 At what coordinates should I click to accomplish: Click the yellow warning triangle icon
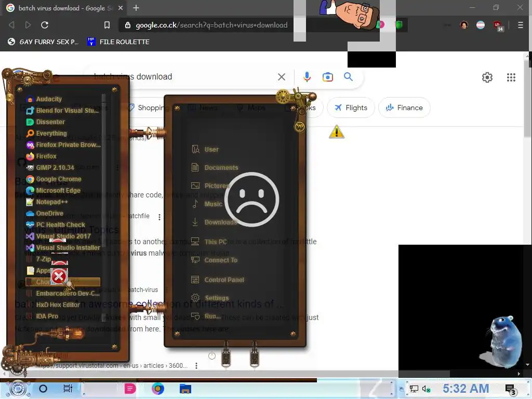pyautogui.click(x=336, y=131)
